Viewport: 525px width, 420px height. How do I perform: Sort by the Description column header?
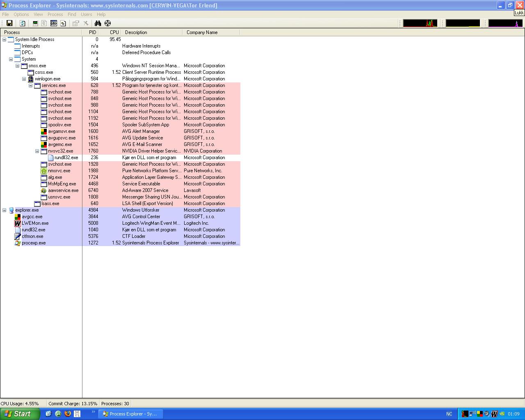(152, 32)
